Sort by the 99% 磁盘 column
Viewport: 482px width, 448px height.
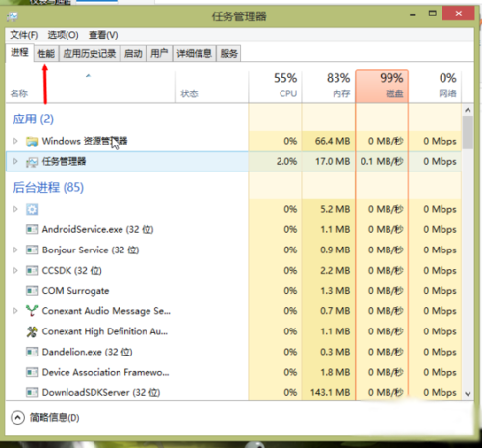(382, 87)
